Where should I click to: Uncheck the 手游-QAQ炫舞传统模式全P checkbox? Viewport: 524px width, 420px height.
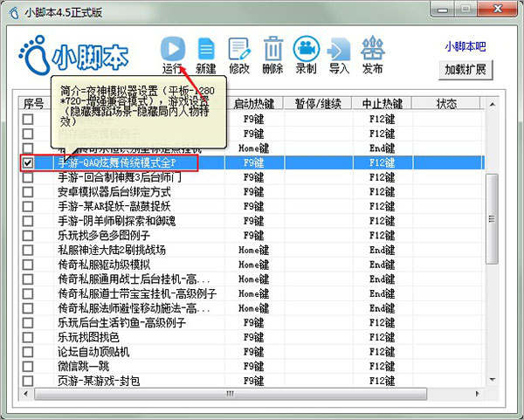pyautogui.click(x=29, y=162)
